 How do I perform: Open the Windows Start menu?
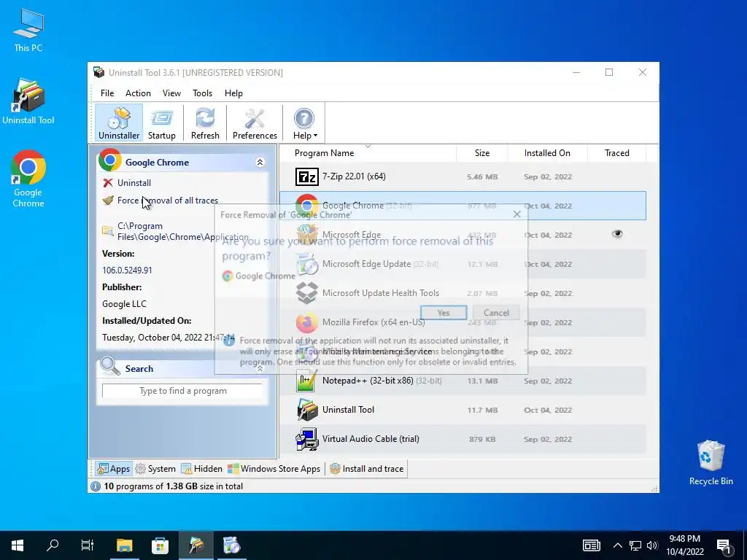(18, 545)
